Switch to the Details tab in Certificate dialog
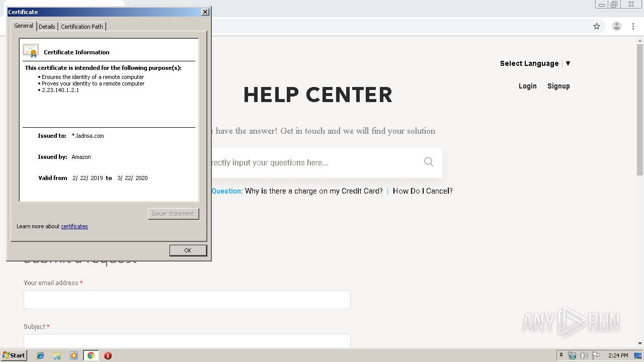This screenshot has height=362, width=644. click(47, 27)
